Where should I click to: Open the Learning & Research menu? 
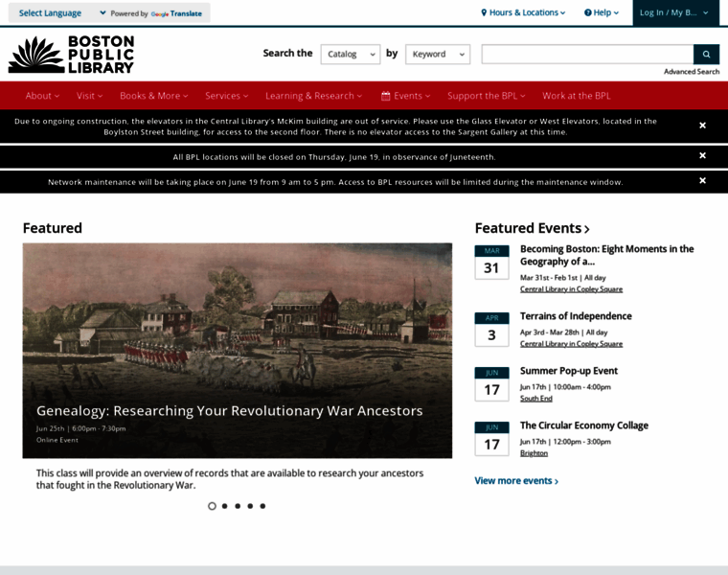click(x=313, y=96)
